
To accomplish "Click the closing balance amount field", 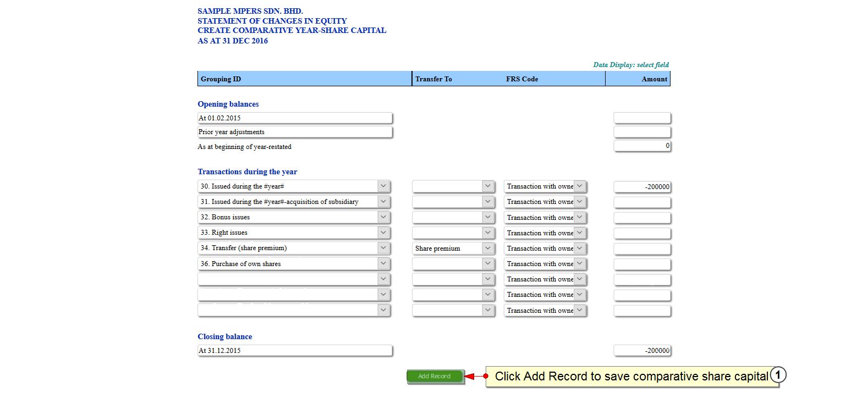I will [x=642, y=351].
